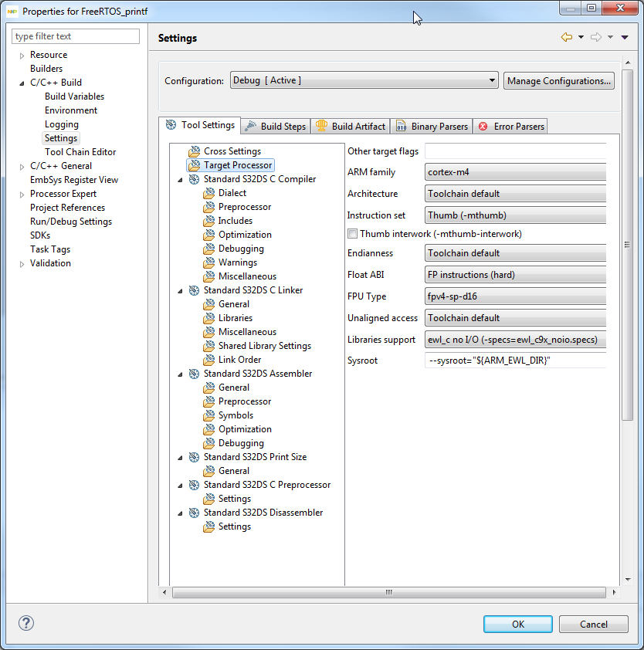Click the Standard S32DS C Linker tool icon

click(x=194, y=290)
